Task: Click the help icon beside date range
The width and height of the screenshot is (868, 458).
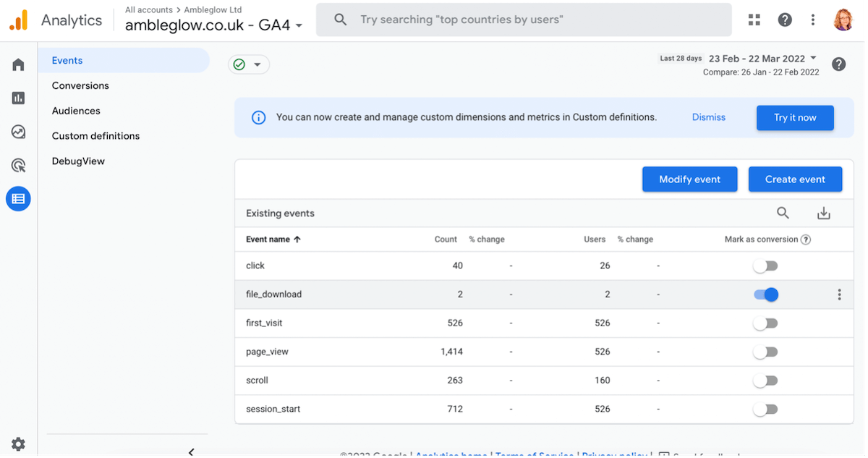Action: [x=839, y=64]
